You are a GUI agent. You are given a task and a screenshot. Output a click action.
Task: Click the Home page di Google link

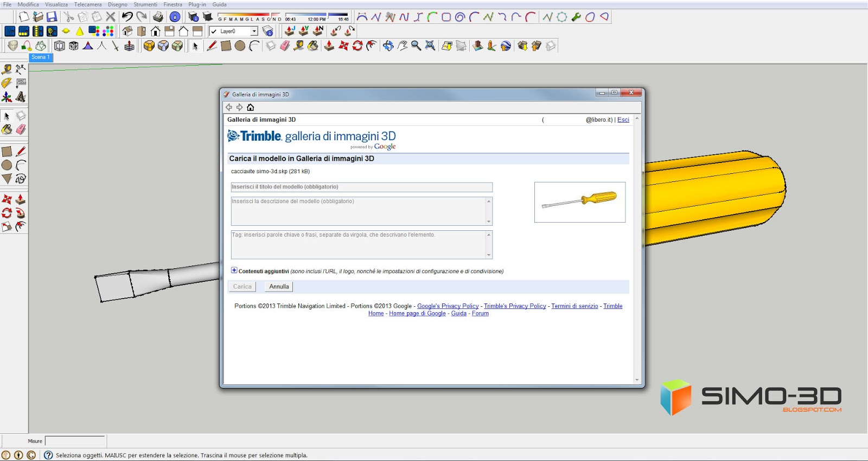click(x=417, y=313)
